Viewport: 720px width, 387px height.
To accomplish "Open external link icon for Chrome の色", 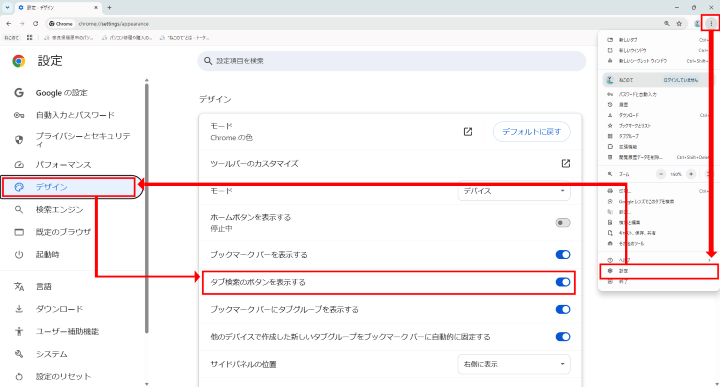I will [468, 132].
